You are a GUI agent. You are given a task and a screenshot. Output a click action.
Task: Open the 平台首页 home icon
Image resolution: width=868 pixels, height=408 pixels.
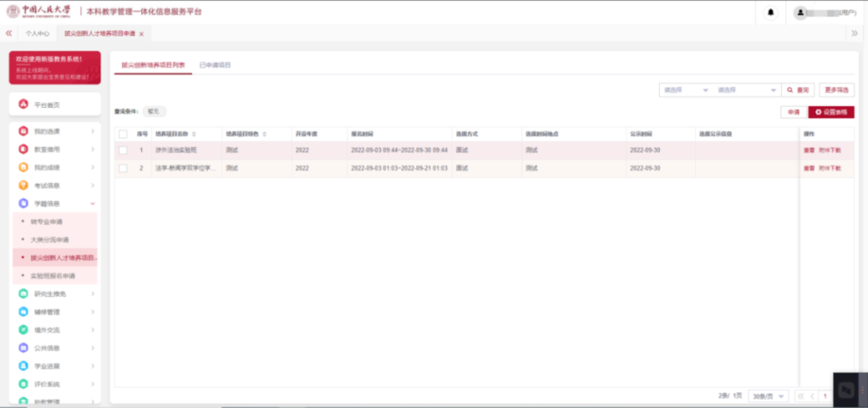pos(23,104)
